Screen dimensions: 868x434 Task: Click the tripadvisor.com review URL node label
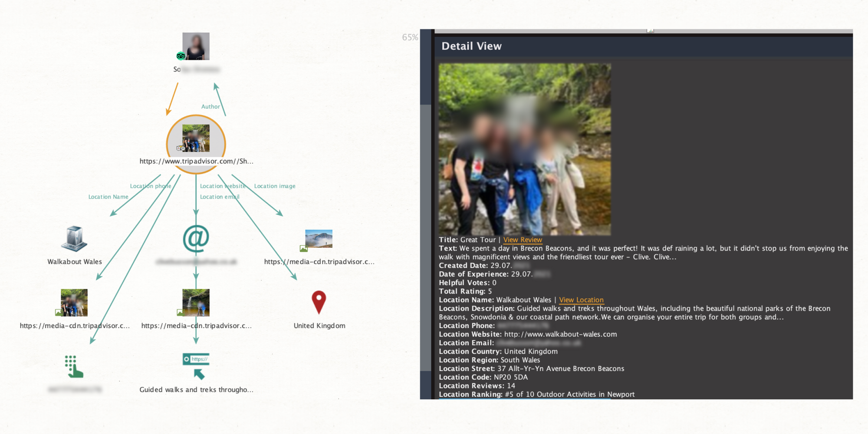pos(196,161)
